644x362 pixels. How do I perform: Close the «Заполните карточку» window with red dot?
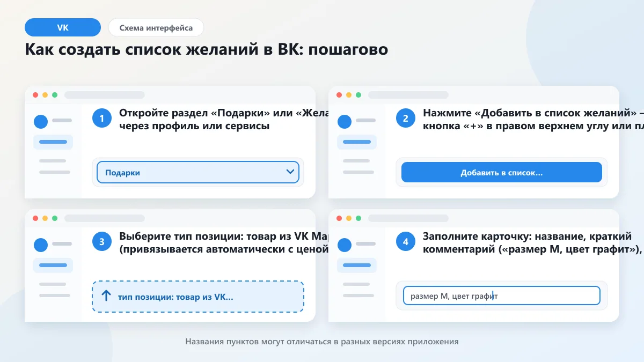pos(339,218)
